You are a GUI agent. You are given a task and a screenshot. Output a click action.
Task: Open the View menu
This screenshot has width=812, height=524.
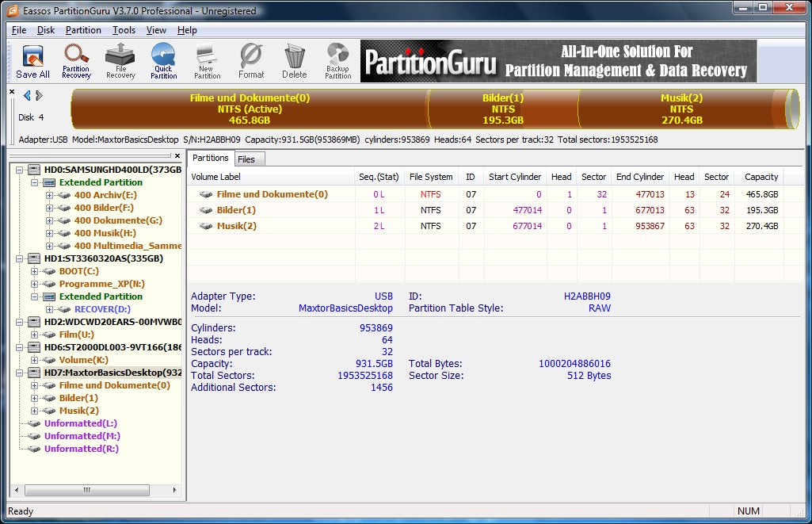point(156,30)
